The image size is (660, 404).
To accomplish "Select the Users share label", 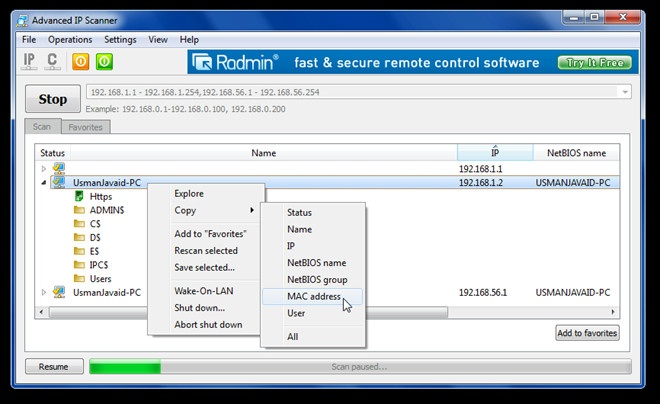I will point(100,279).
